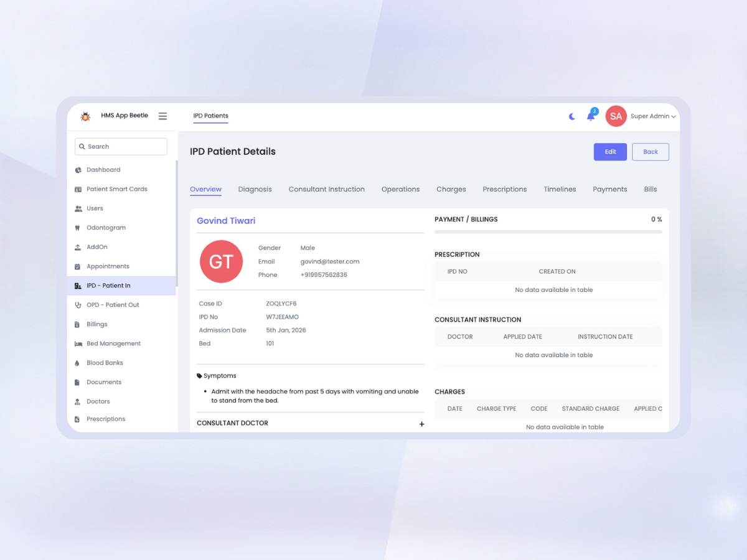
Task: Click the Odontogram tooth icon
Action: (x=78, y=228)
